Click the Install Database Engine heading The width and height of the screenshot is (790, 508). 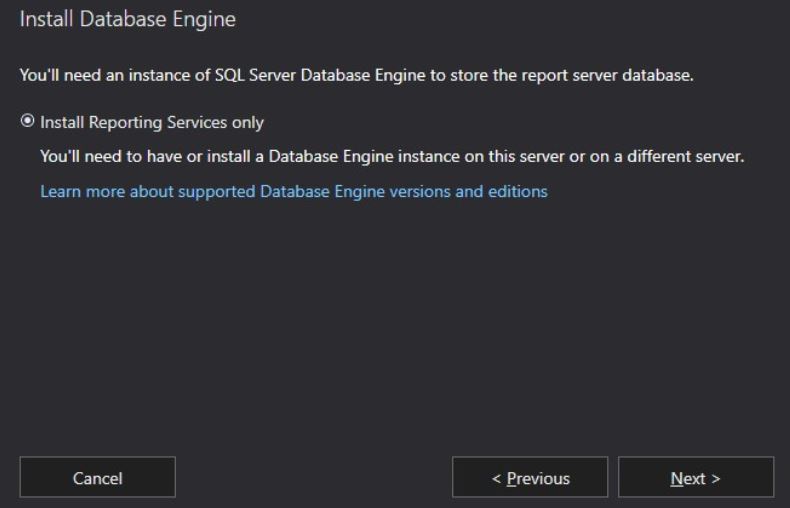pyautogui.click(x=127, y=19)
